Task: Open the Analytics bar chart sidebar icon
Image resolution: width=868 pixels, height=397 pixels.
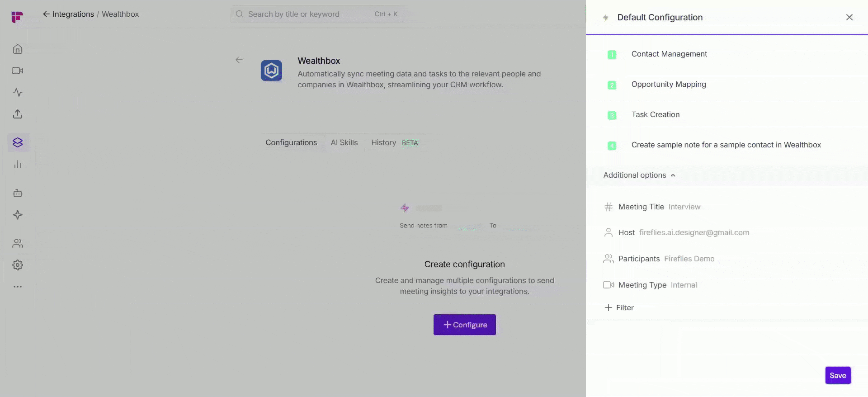Action: pos(18,164)
